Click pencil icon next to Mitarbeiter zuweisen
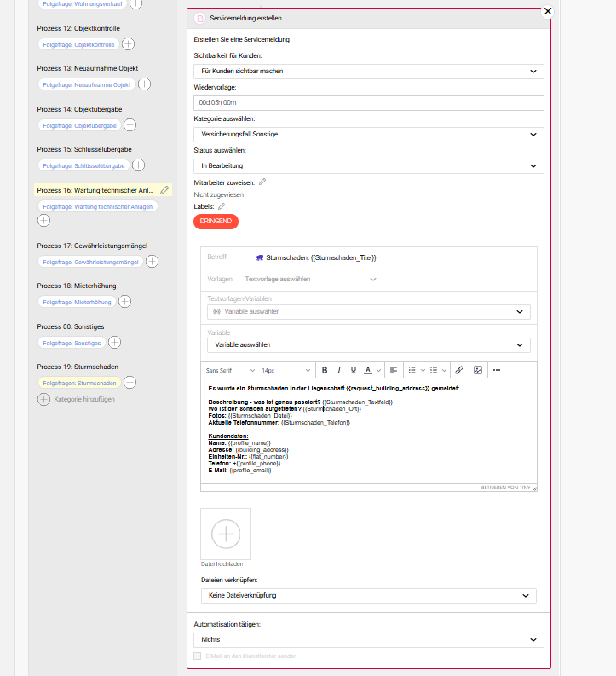This screenshot has width=616, height=676. 262,182
